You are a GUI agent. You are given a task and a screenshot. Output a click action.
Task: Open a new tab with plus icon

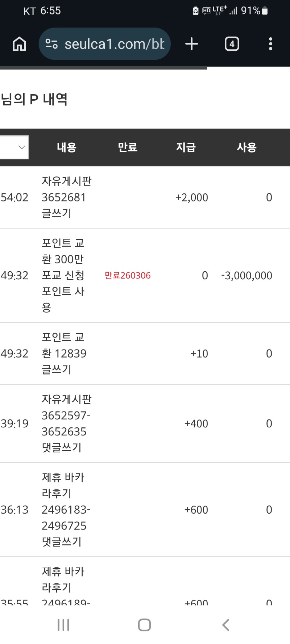point(192,44)
